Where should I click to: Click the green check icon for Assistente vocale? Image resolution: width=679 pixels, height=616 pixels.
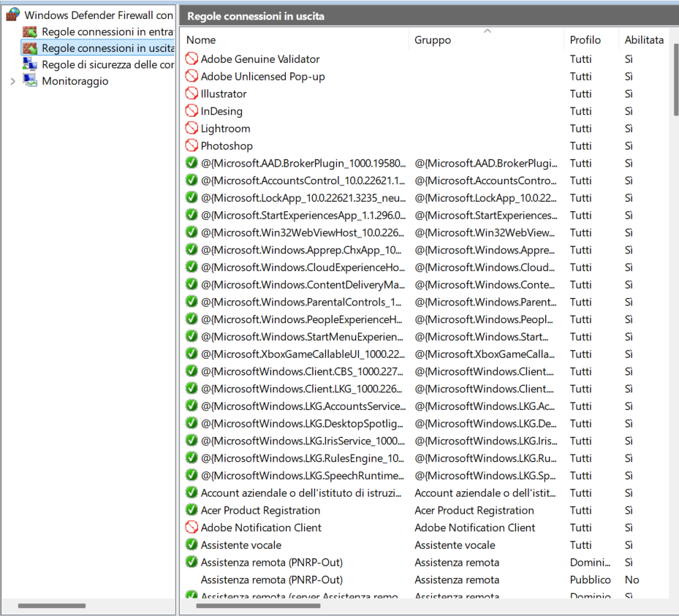191,544
